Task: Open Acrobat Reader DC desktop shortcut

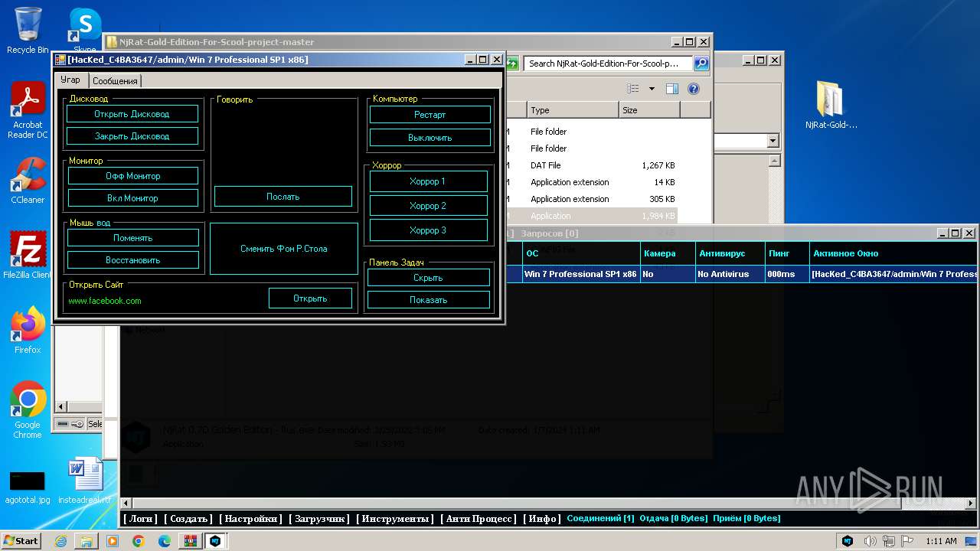Action: coord(28,111)
